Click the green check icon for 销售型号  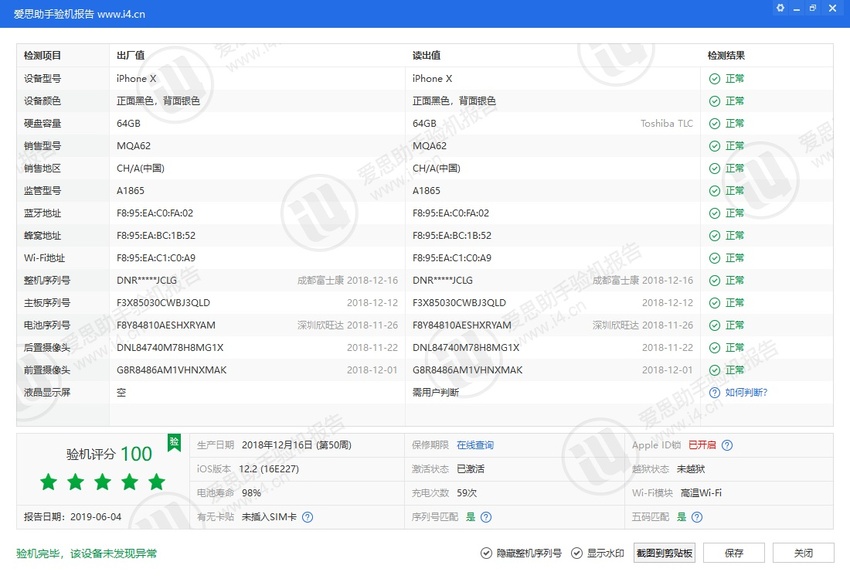click(714, 146)
